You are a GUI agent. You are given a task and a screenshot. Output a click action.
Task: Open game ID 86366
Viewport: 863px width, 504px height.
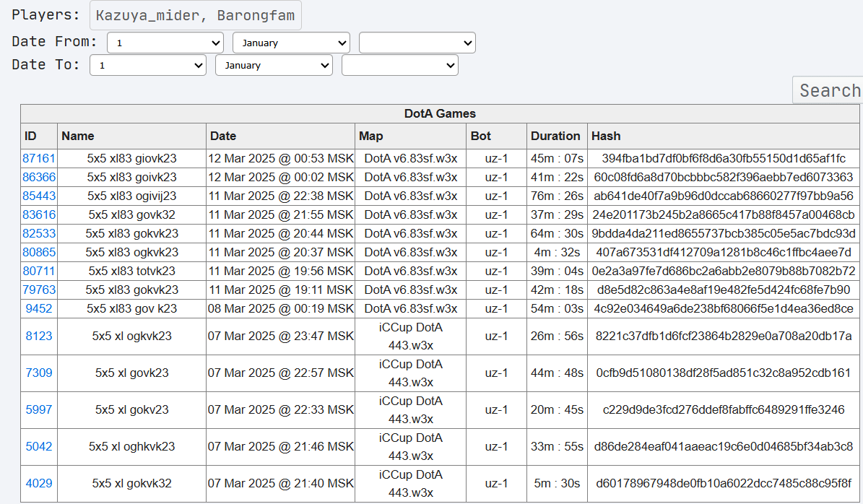39,177
